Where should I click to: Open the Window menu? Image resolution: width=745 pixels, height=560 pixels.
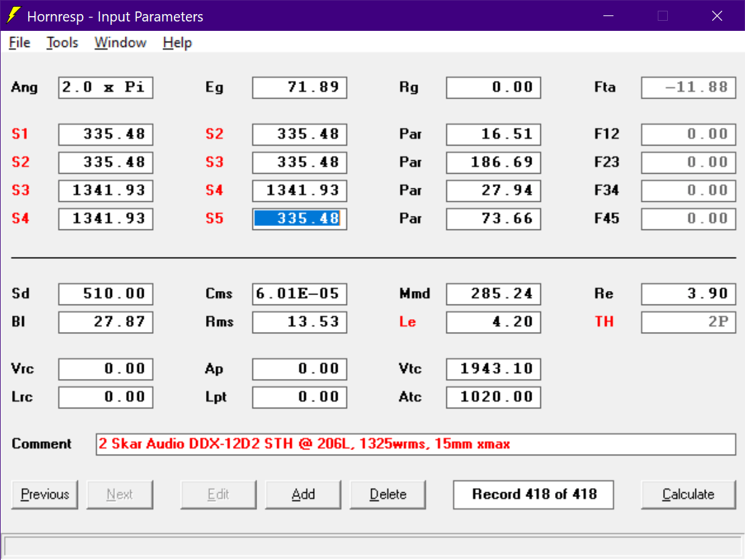point(120,43)
